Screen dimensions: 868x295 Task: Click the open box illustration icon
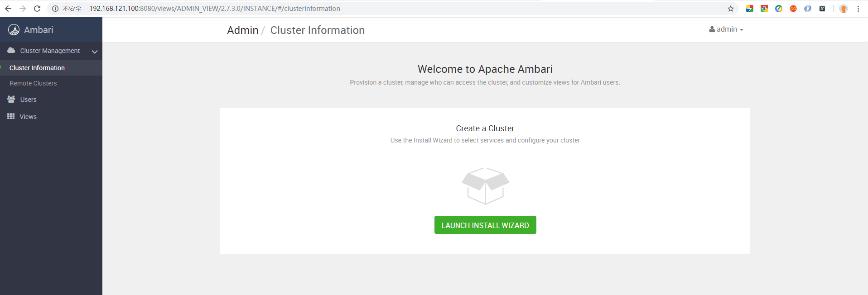pyautogui.click(x=485, y=186)
